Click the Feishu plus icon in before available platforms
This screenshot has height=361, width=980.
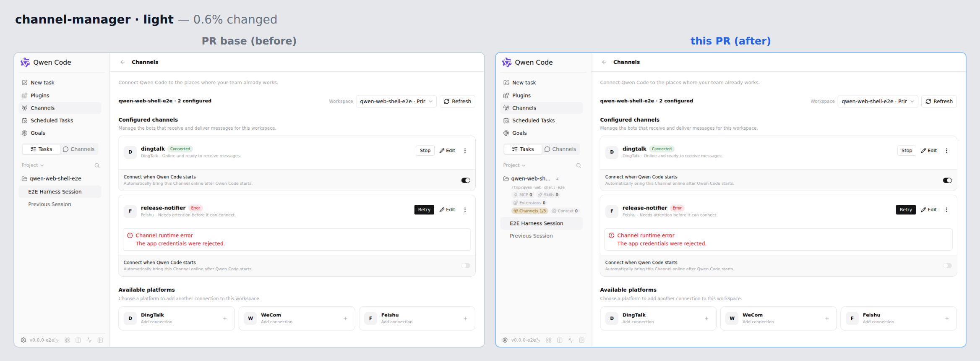[x=465, y=319]
